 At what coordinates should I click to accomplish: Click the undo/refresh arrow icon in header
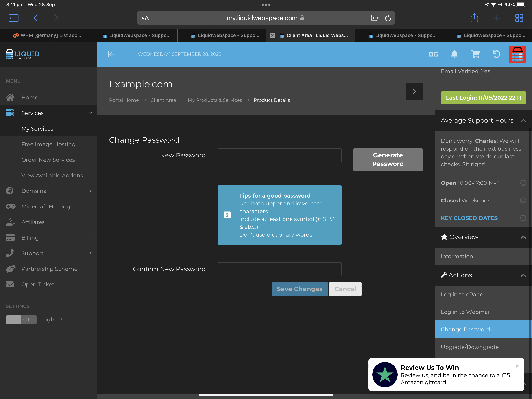pos(496,54)
